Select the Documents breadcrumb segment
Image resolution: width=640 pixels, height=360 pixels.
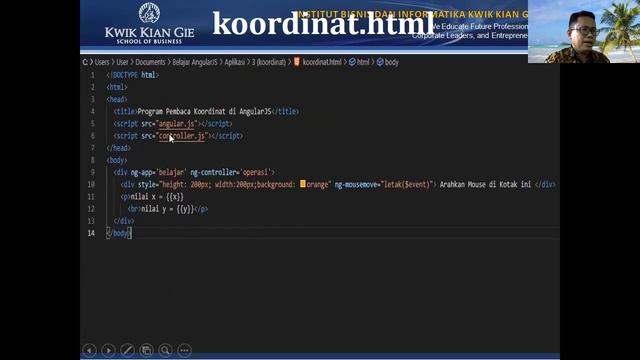(x=150, y=62)
